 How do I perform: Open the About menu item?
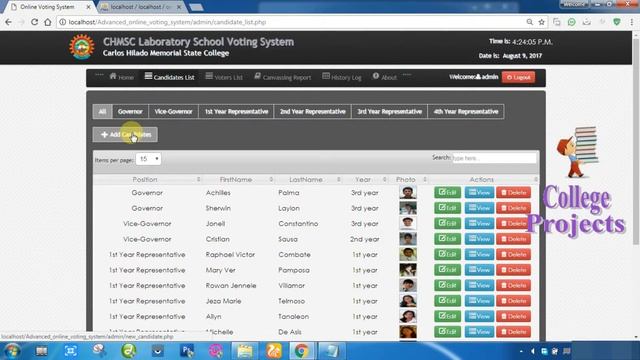click(x=384, y=77)
